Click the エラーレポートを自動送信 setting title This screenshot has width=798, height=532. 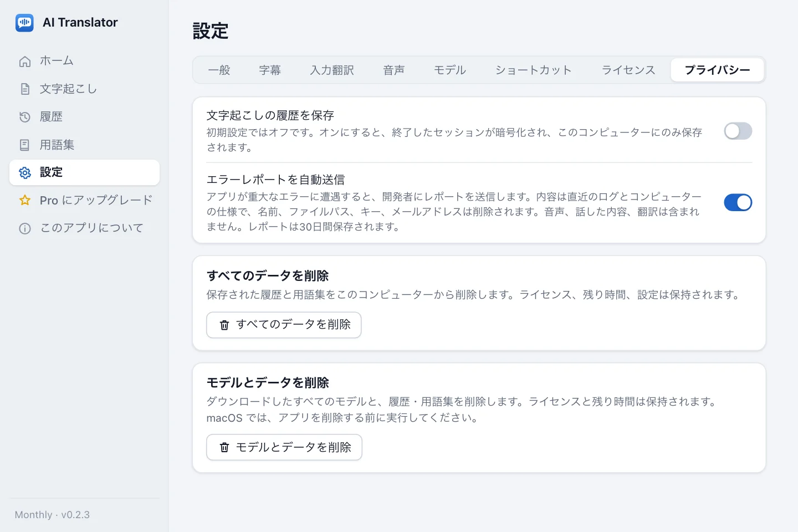275,180
